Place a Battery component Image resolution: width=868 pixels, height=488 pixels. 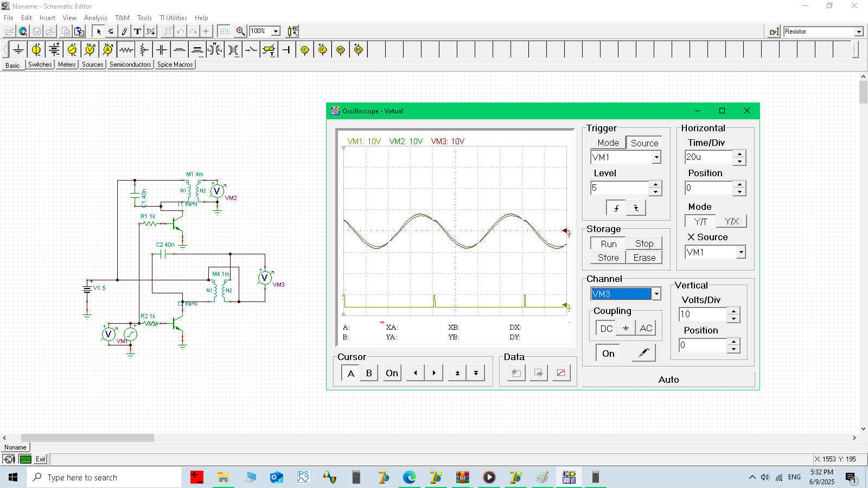click(54, 50)
